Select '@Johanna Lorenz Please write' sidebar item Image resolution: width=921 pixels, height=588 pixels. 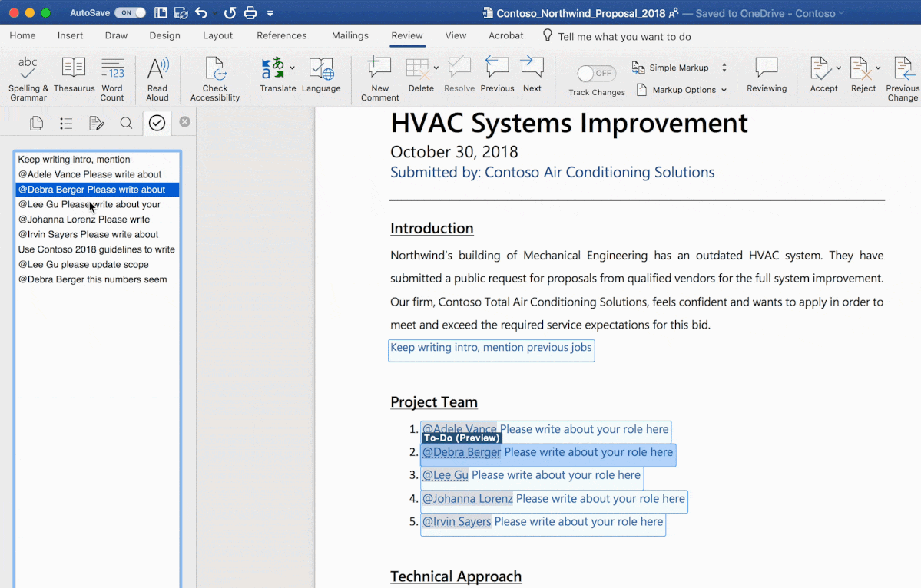pos(98,220)
